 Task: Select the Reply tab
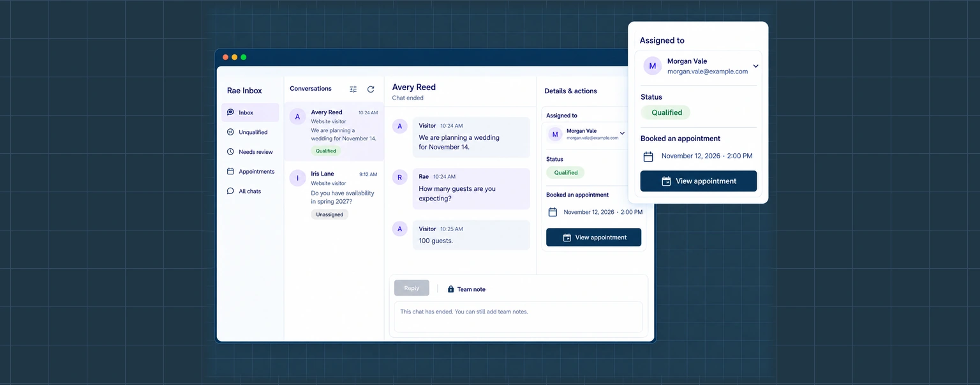pos(412,288)
